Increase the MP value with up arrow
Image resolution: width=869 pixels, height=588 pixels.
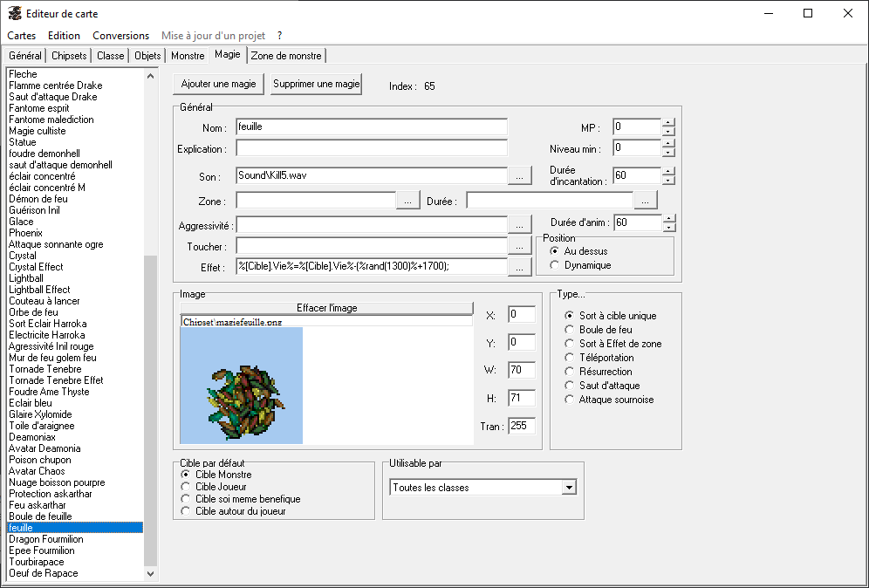click(x=668, y=122)
